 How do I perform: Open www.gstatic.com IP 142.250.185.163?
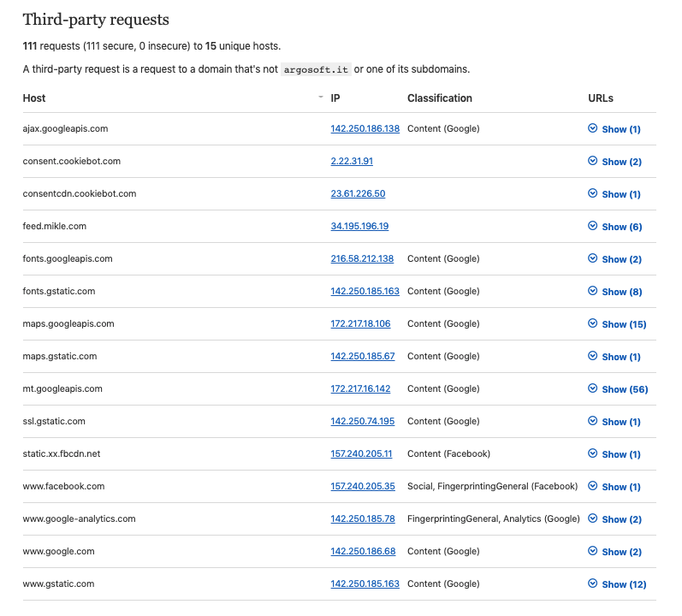click(x=365, y=583)
